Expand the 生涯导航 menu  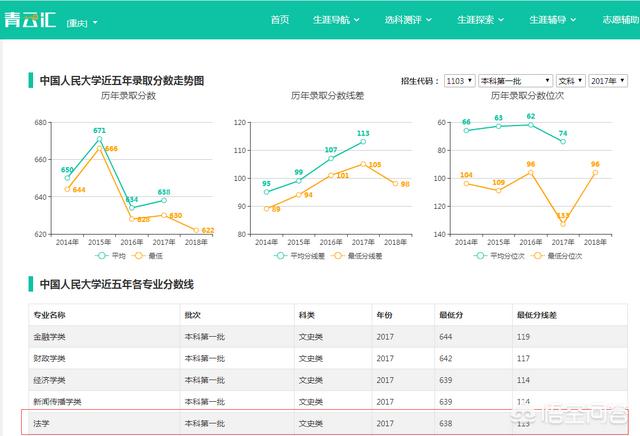(336, 20)
